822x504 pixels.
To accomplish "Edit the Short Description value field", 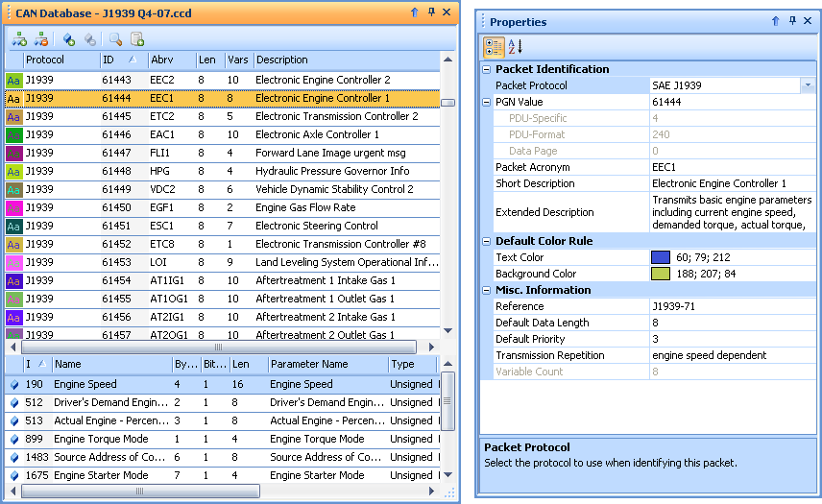I will click(x=733, y=183).
